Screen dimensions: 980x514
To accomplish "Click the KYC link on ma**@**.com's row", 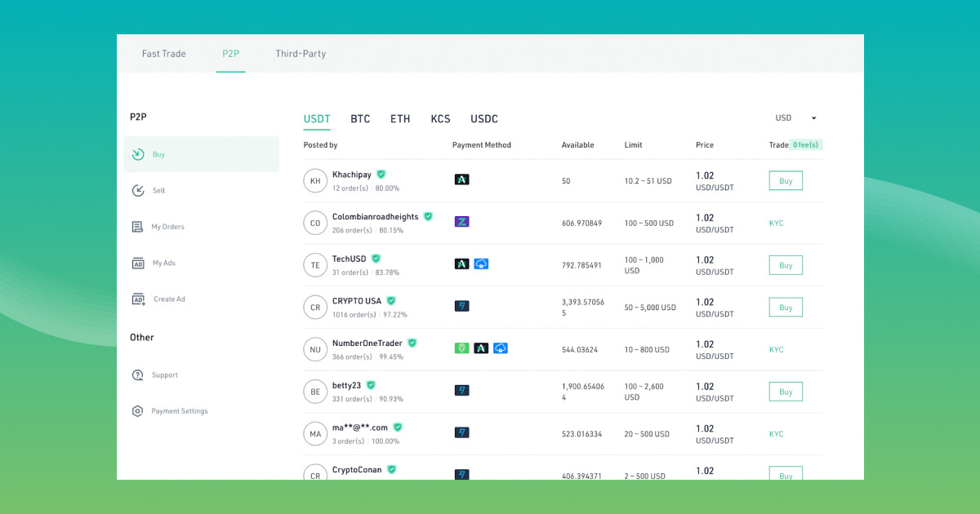I will point(776,434).
